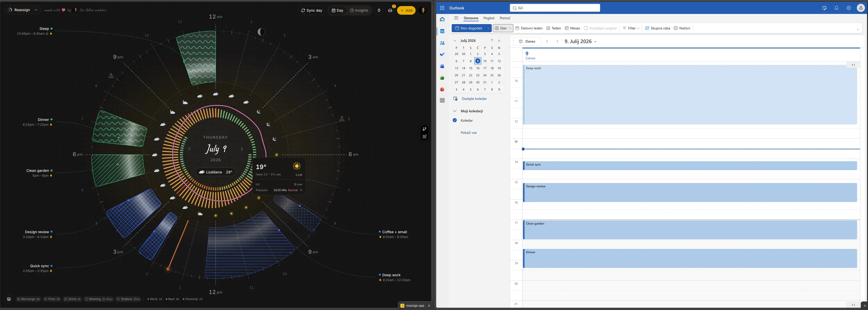Go to next day arrow in Reassign dial
This screenshot has width=868, height=310.
[x=242, y=149]
